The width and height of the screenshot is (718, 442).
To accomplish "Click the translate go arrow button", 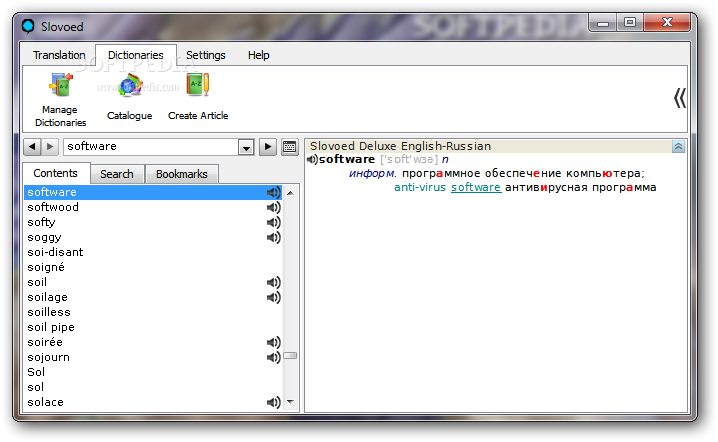I will 267,147.
